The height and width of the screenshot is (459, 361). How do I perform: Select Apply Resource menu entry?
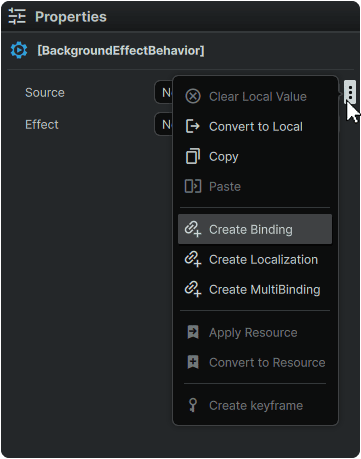coord(255,332)
